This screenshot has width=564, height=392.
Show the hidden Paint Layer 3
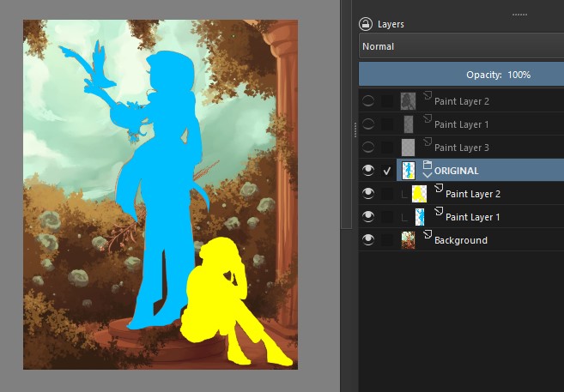coord(368,147)
